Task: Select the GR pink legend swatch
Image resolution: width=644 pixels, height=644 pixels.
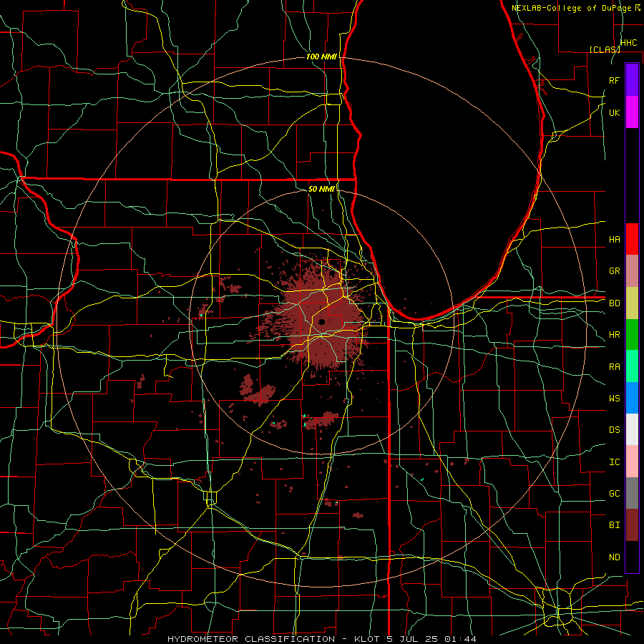Action: coord(632,271)
